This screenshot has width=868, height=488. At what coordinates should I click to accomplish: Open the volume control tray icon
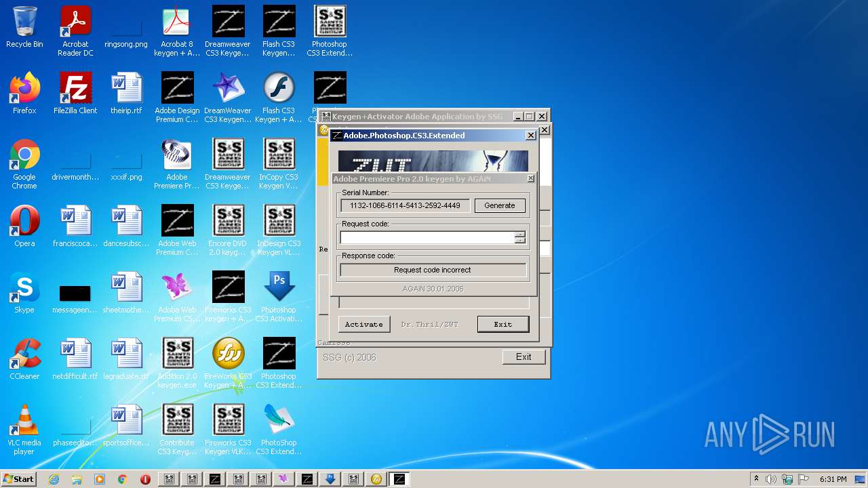(771, 479)
